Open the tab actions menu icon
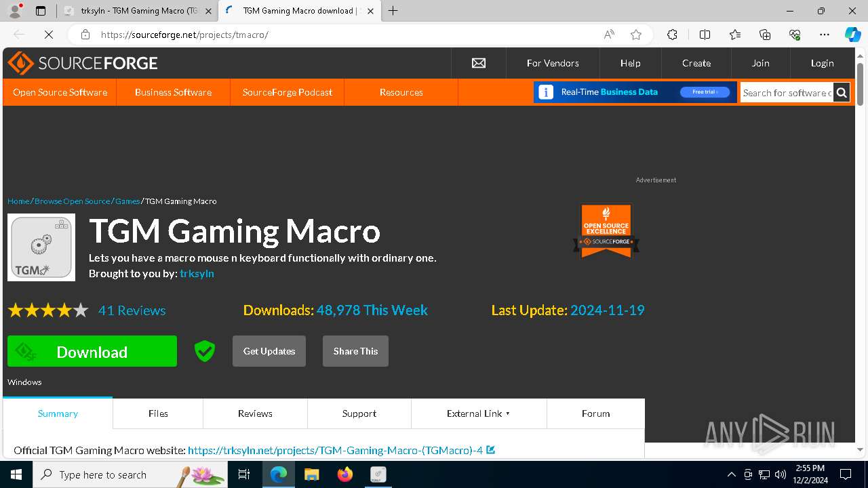The image size is (868, 488). (41, 11)
